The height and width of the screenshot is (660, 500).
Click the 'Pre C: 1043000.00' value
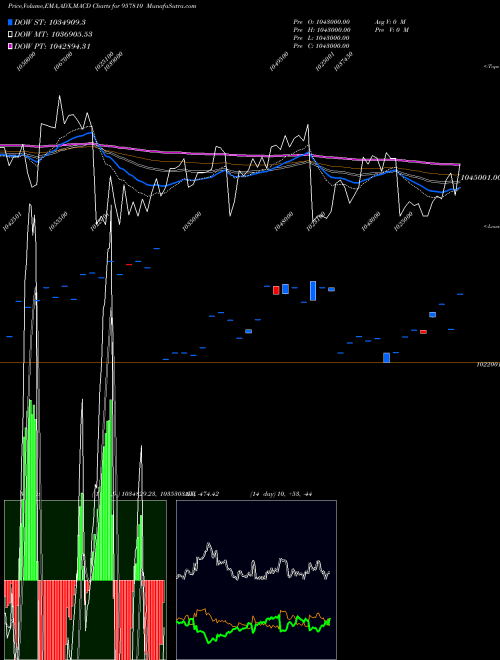point(322,46)
